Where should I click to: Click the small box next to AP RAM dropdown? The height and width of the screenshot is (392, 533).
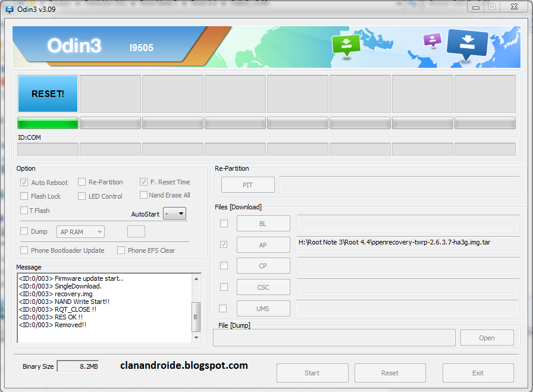[136, 231]
